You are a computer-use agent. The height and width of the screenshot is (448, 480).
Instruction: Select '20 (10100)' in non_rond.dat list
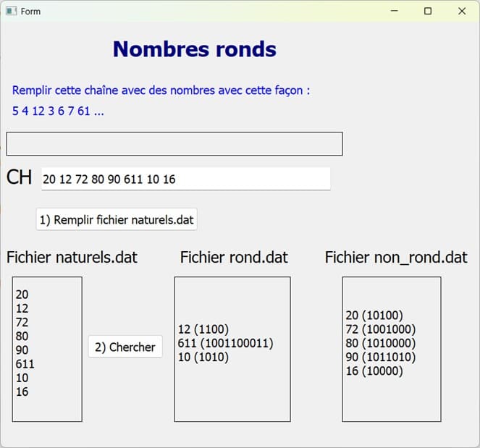[374, 315]
